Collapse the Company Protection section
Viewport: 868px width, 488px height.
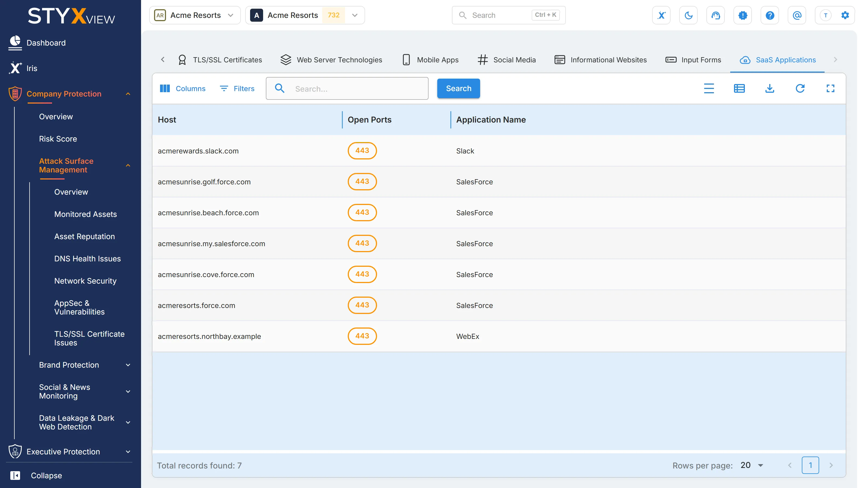[x=128, y=94]
